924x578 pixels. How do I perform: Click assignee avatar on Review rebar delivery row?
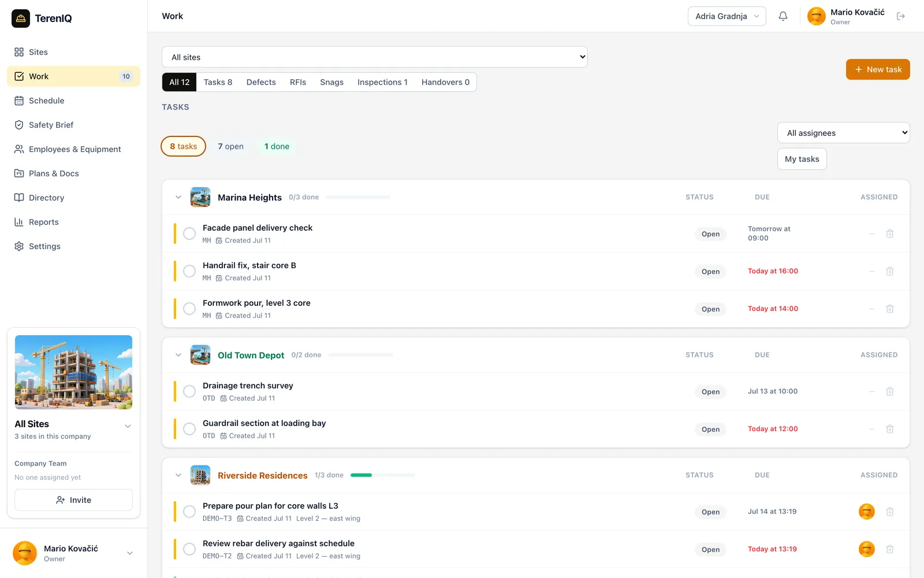pos(867,549)
